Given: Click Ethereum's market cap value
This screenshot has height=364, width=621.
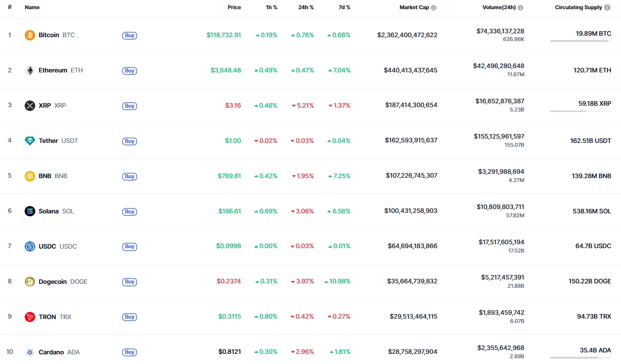Looking at the screenshot, I should point(410,70).
